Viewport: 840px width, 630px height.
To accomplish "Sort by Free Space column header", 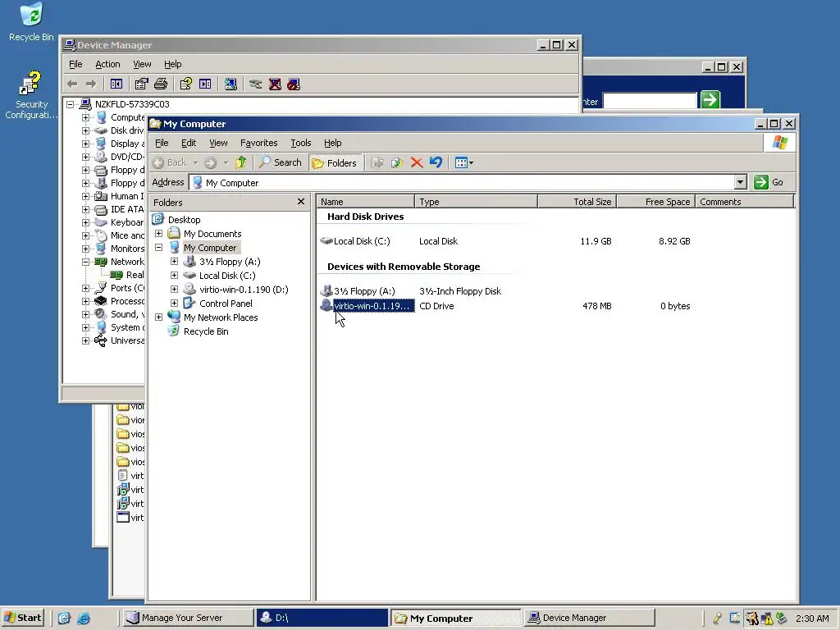I will [656, 202].
